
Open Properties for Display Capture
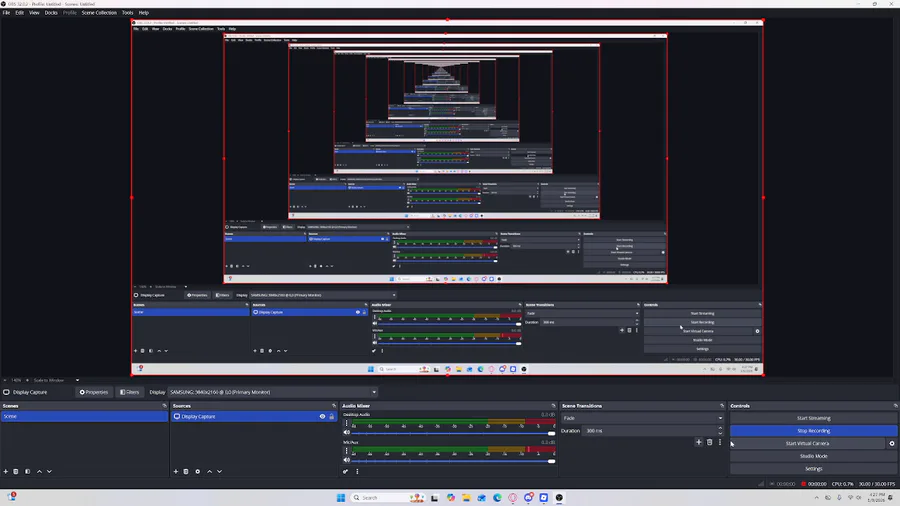pyautogui.click(x=94, y=392)
